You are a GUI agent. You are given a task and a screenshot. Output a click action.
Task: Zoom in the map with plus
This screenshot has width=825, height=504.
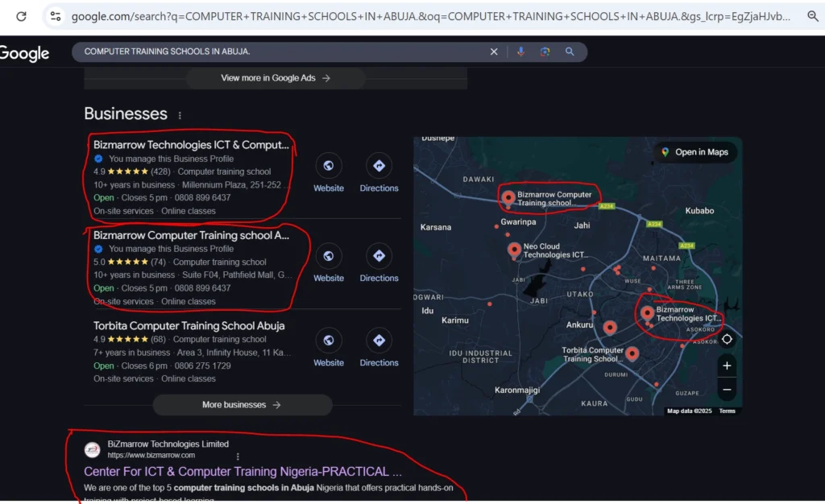(x=727, y=366)
